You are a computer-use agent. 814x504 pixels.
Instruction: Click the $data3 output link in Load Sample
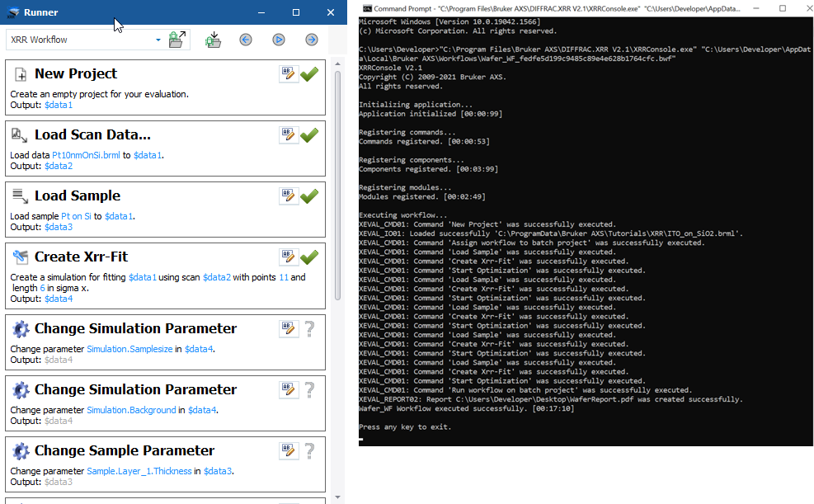pos(58,228)
